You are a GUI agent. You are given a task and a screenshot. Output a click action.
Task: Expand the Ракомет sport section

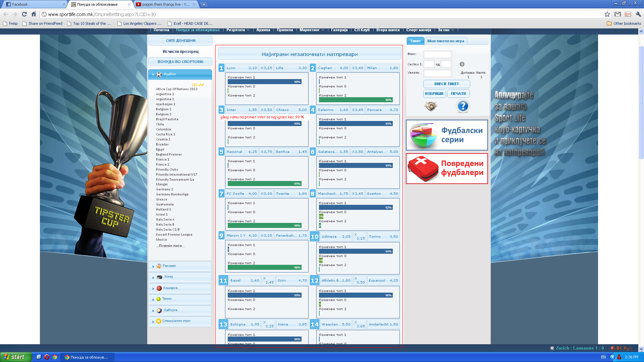click(x=153, y=266)
